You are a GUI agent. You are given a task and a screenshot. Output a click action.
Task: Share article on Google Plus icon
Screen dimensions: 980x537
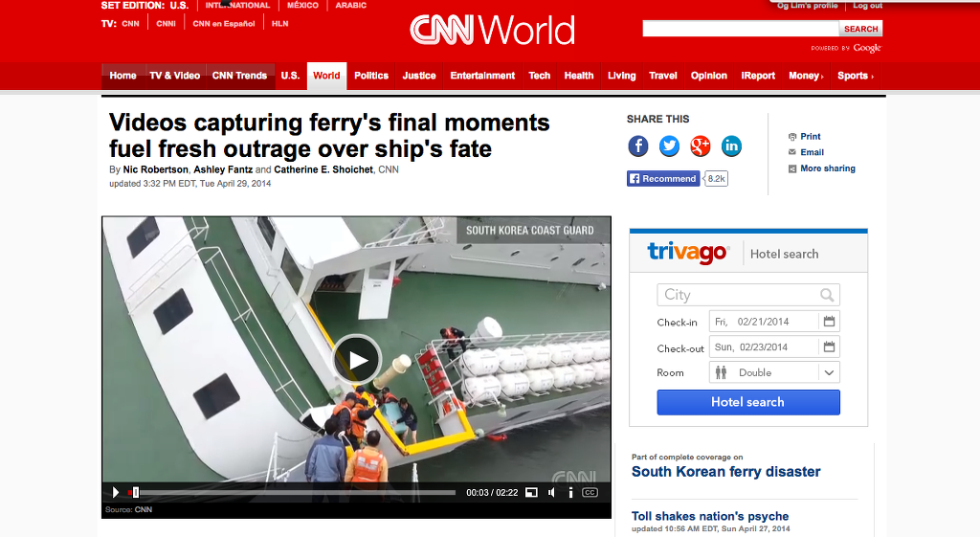[700, 146]
